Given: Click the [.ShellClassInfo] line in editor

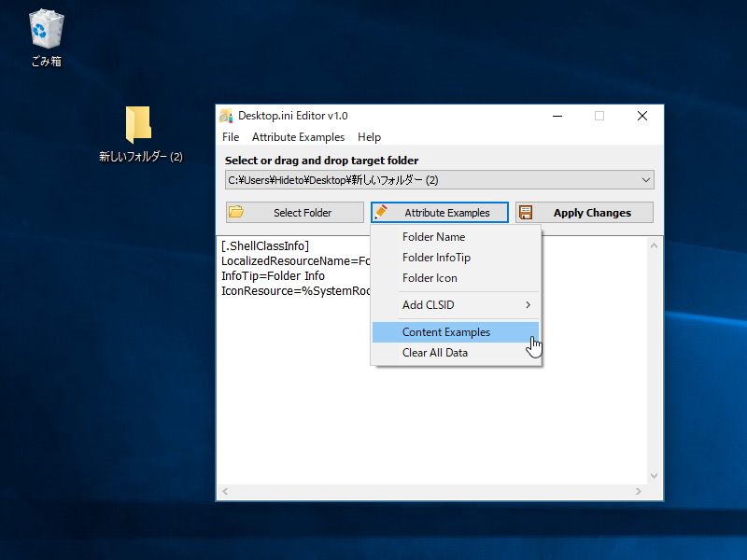Looking at the screenshot, I should click(x=265, y=245).
